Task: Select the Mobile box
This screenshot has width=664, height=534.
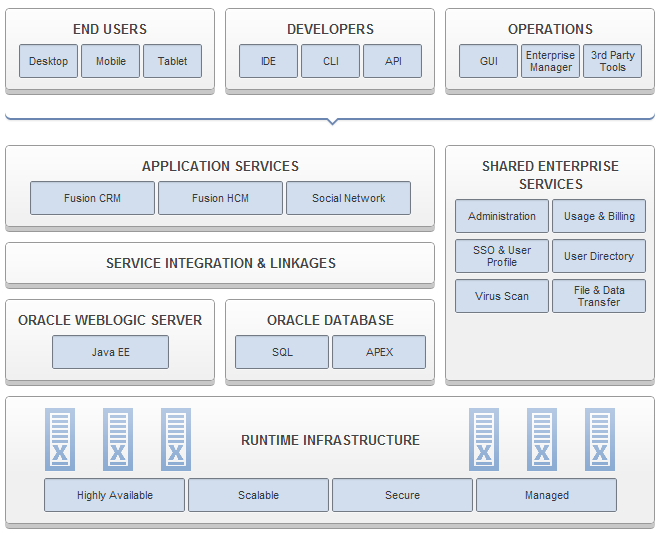Action: 111,61
